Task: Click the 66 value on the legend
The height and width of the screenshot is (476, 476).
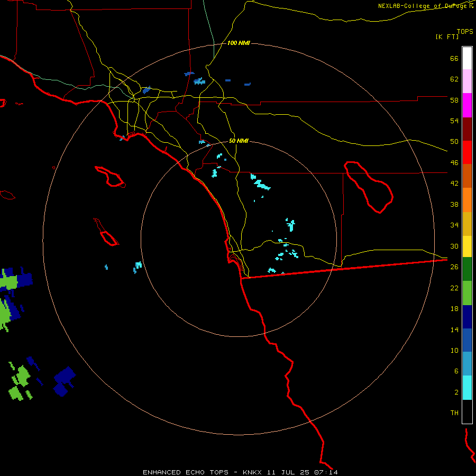Action: (x=454, y=58)
